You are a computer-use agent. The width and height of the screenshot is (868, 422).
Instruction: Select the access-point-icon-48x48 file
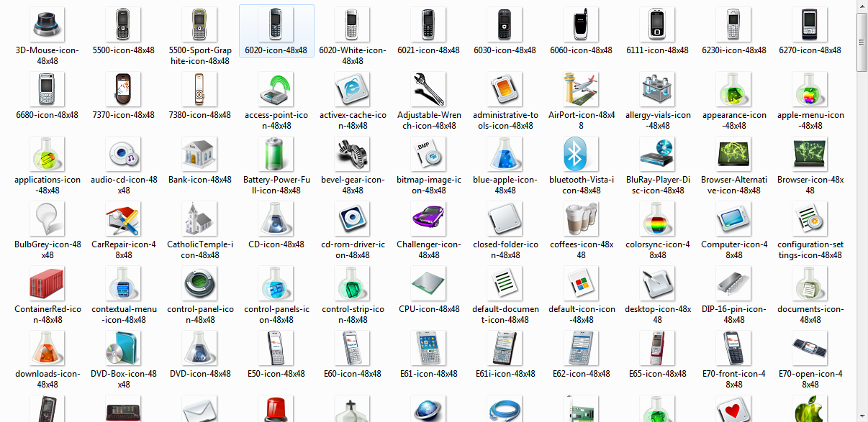[276, 89]
